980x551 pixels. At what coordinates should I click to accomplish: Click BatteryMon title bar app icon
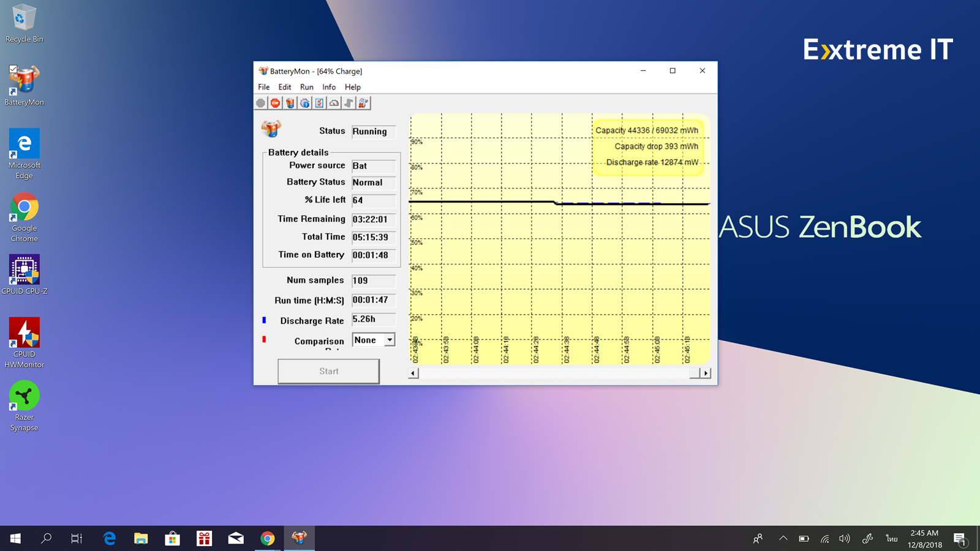pyautogui.click(x=263, y=71)
